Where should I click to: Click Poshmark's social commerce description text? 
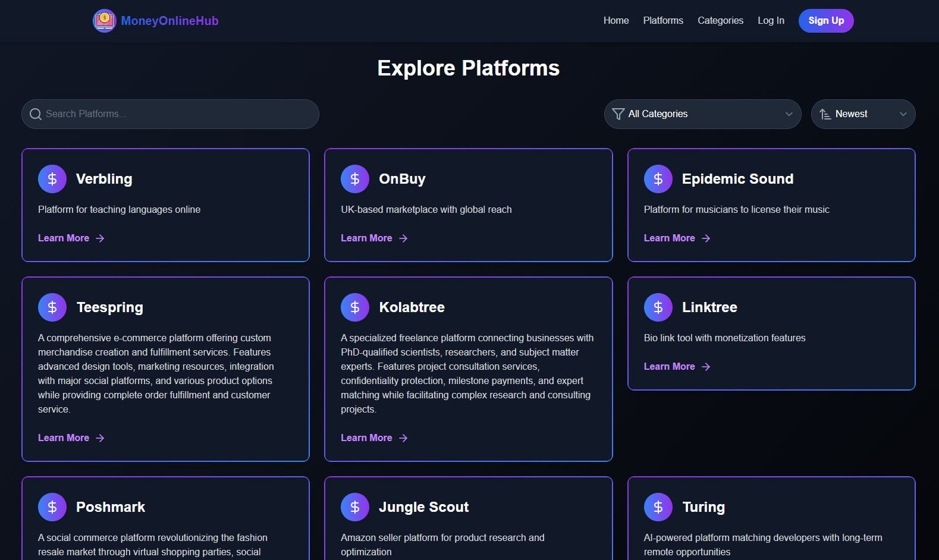[x=153, y=545]
